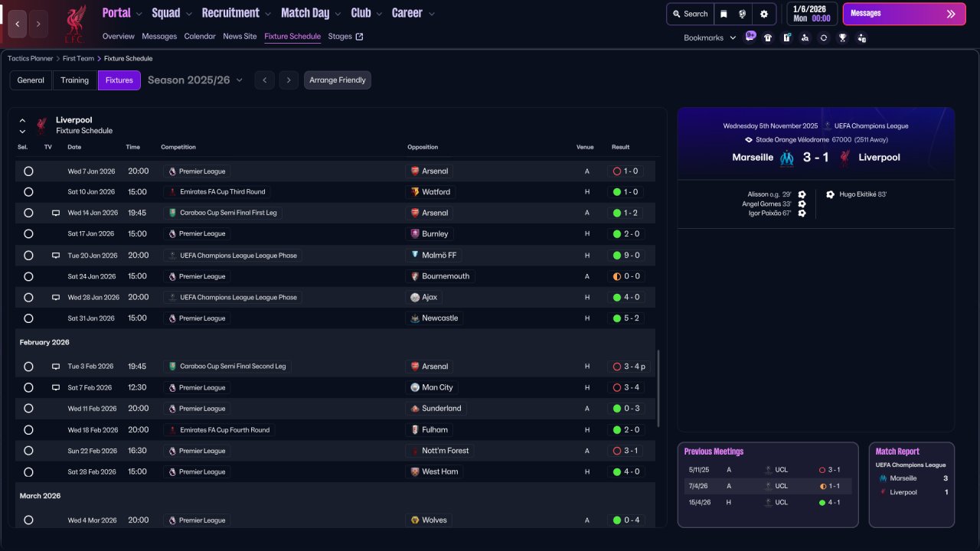Click the Search button
This screenshot has height=551, width=980.
pyautogui.click(x=690, y=14)
